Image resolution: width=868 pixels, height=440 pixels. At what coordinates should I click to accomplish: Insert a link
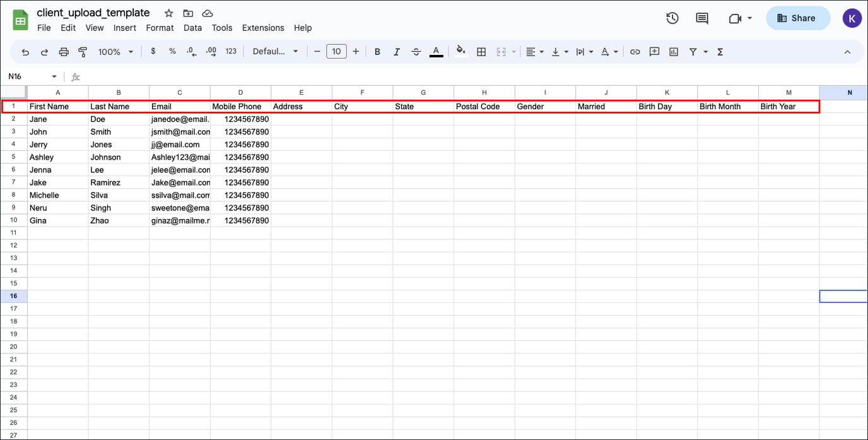click(x=635, y=52)
